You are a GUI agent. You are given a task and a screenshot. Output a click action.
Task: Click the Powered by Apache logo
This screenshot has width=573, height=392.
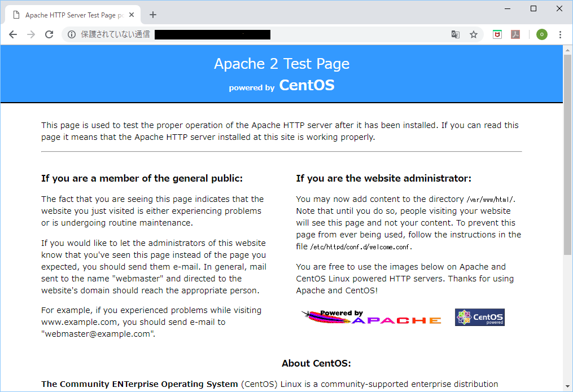tap(371, 317)
